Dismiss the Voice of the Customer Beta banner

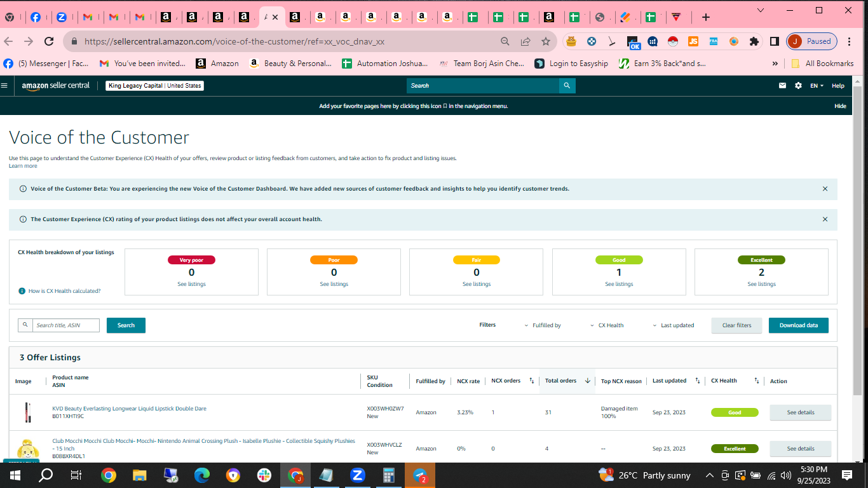825,189
